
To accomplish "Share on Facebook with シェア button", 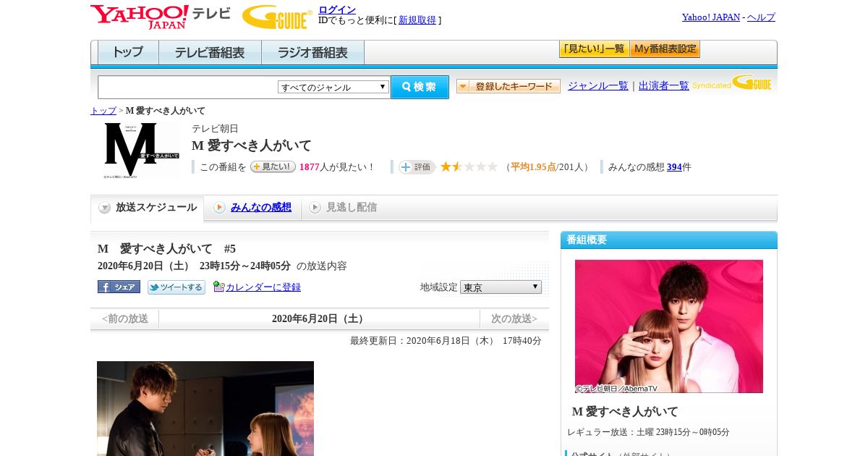I will pyautogui.click(x=119, y=287).
